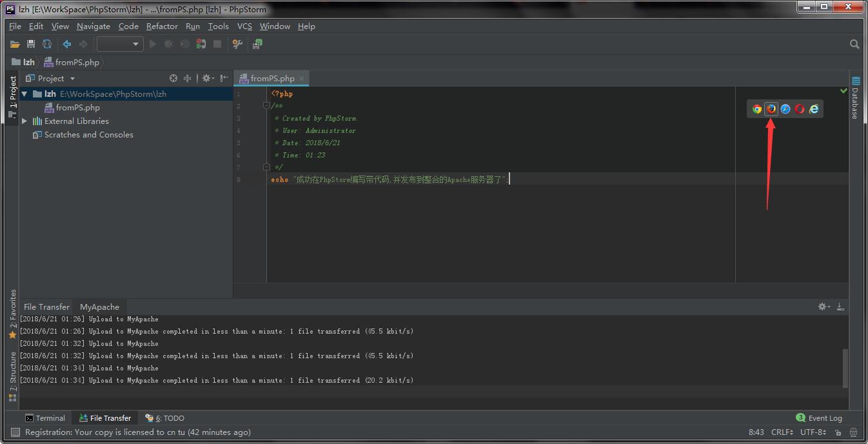
Task: Open the VCS menu
Action: pos(244,26)
